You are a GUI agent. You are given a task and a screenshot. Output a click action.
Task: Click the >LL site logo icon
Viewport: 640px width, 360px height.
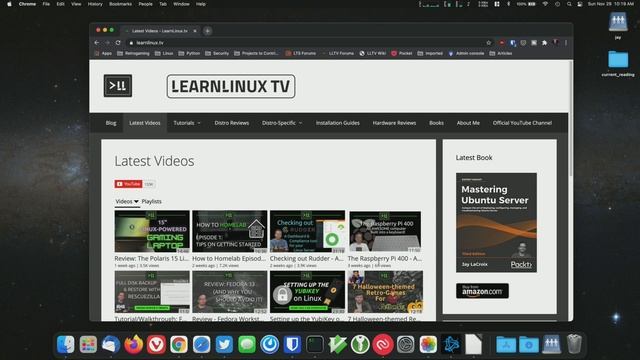click(118, 86)
